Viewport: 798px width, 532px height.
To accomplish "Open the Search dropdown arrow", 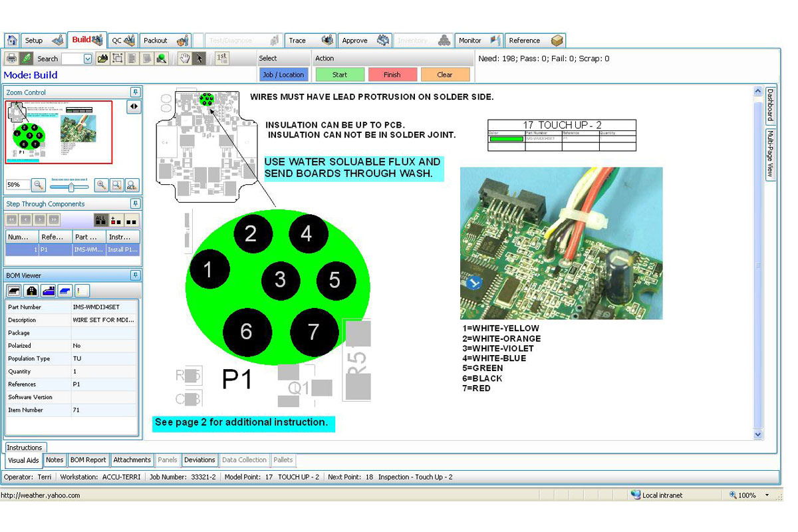I will [88, 59].
